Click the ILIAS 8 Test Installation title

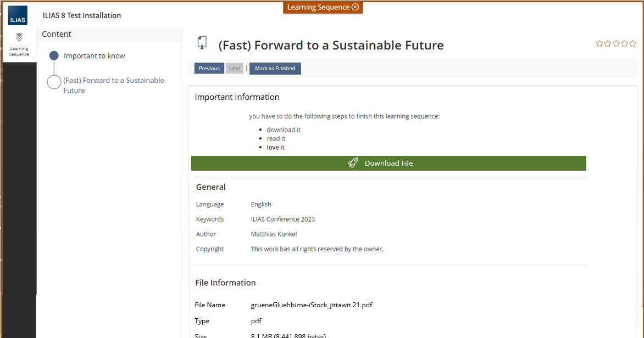tap(82, 15)
